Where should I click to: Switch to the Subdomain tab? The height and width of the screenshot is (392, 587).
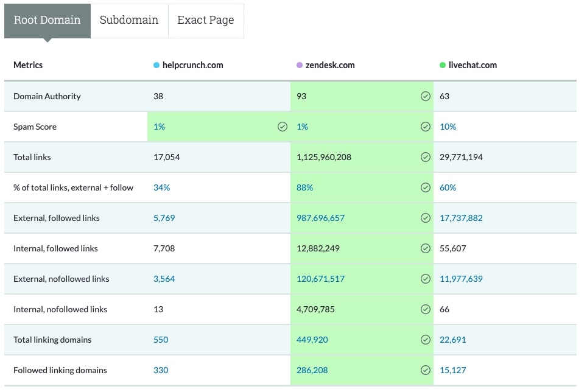point(129,21)
